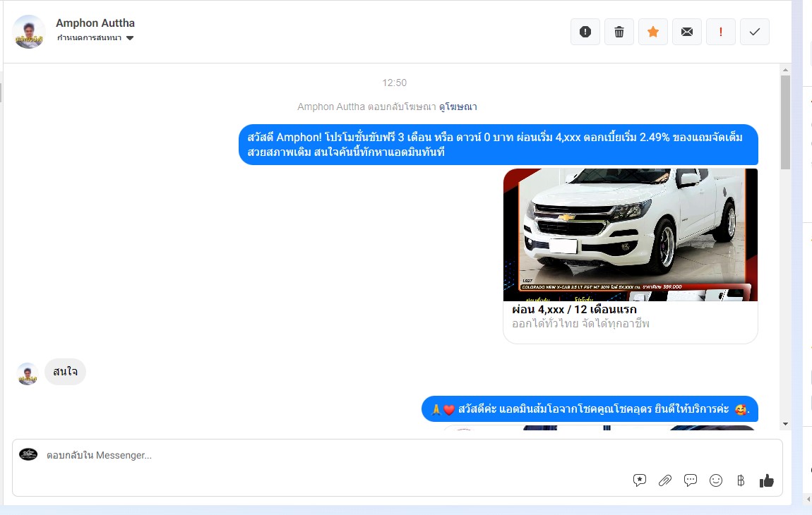Open Amphon Auttha's profile picture in header
The height and width of the screenshot is (515, 812).
(x=29, y=32)
